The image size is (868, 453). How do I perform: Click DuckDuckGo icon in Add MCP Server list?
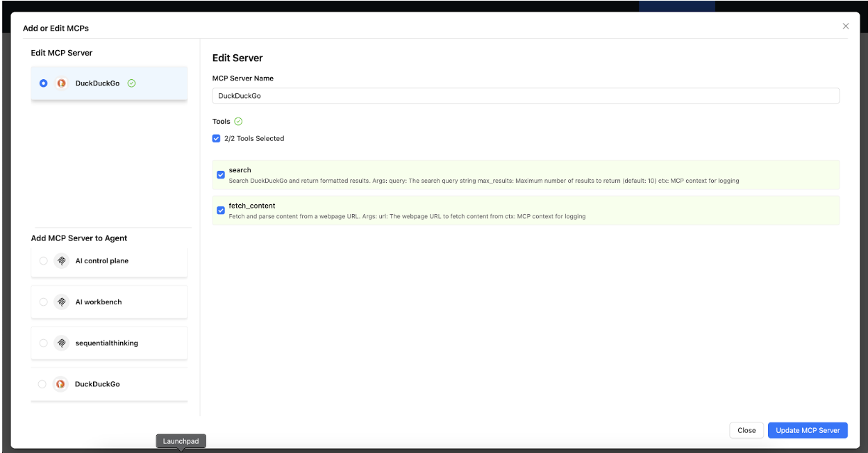(61, 384)
